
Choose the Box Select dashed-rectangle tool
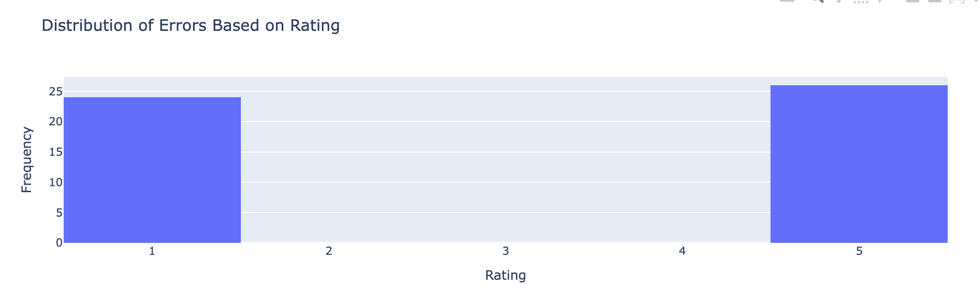point(860,1)
